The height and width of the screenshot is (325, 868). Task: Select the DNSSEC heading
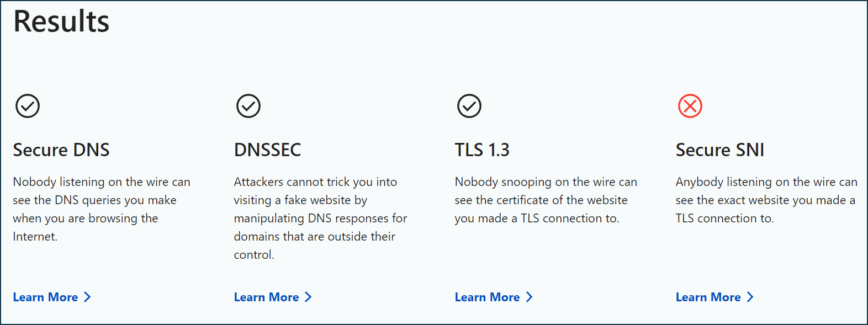268,150
